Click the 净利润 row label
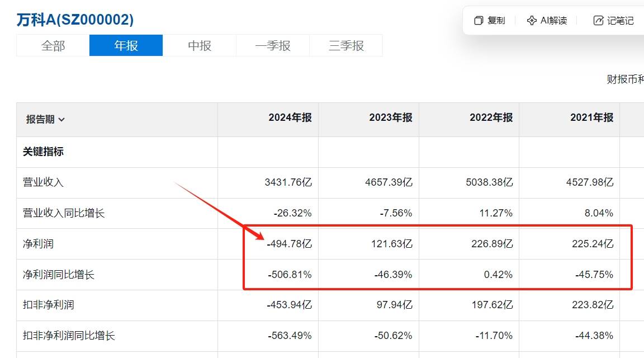This screenshot has height=358, width=644. point(38,244)
